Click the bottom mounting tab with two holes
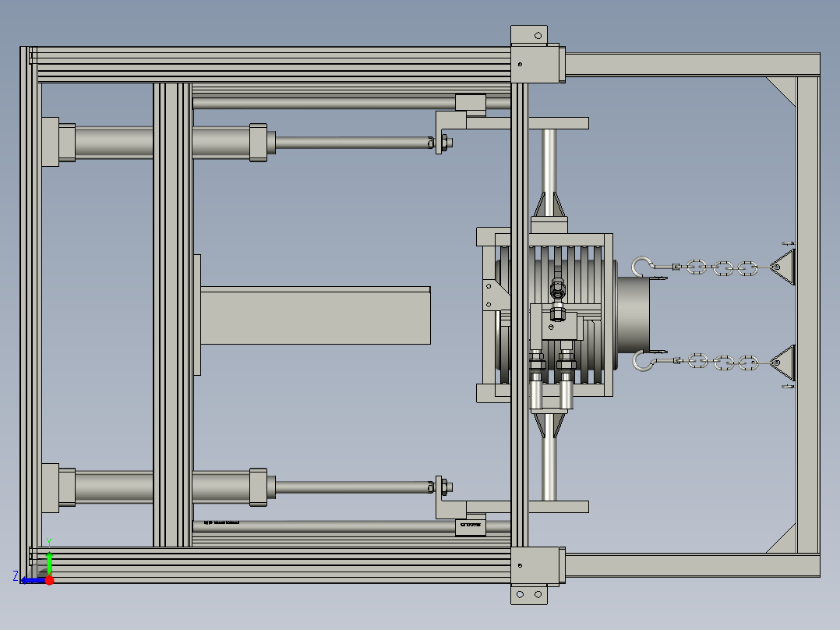Screen dimensions: 840x630 pos(529,594)
